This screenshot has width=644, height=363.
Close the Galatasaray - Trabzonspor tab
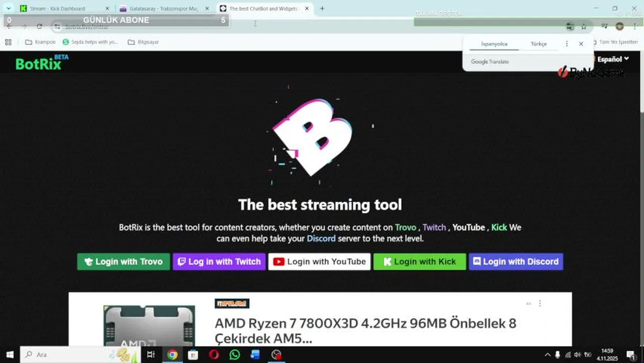coord(207,9)
